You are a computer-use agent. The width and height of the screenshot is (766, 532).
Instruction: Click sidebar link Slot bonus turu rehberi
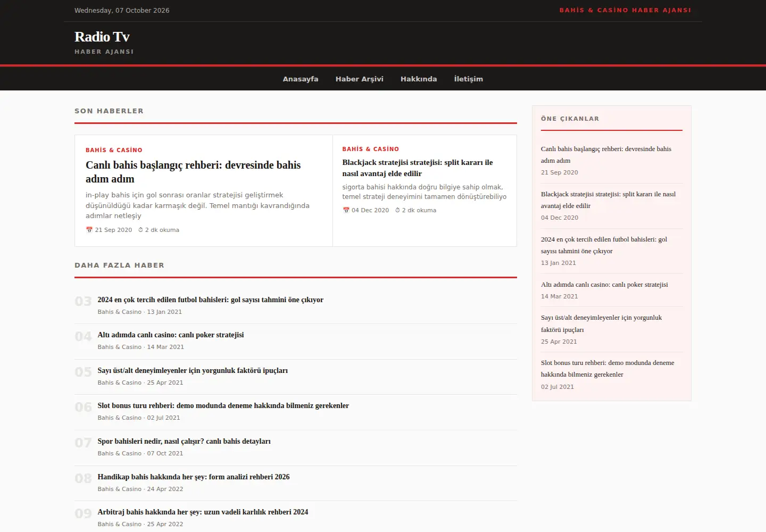click(x=607, y=369)
